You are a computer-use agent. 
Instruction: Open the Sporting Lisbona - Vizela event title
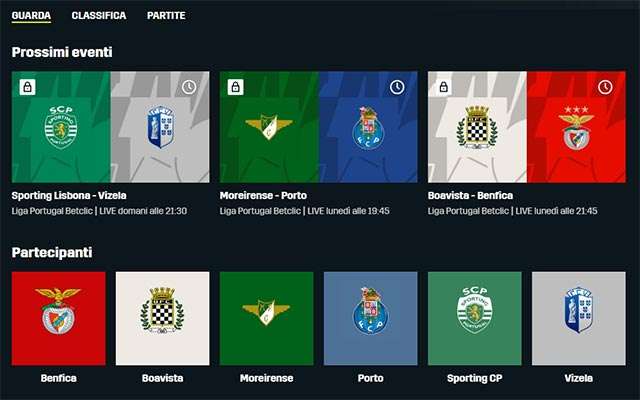pyautogui.click(x=69, y=196)
